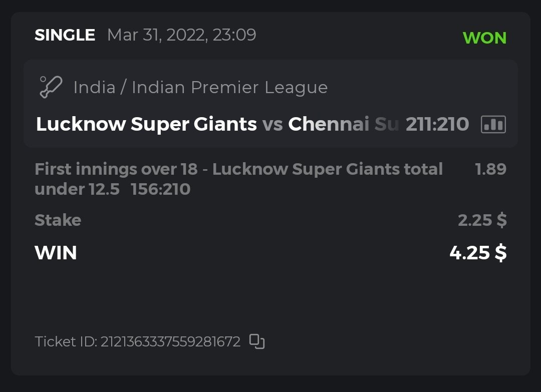This screenshot has height=392, width=541.
Task: Click the WIN label
Action: [56, 253]
